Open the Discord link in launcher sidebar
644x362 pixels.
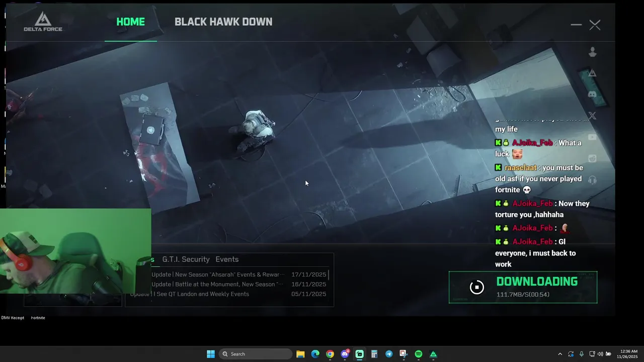pyautogui.click(x=593, y=95)
